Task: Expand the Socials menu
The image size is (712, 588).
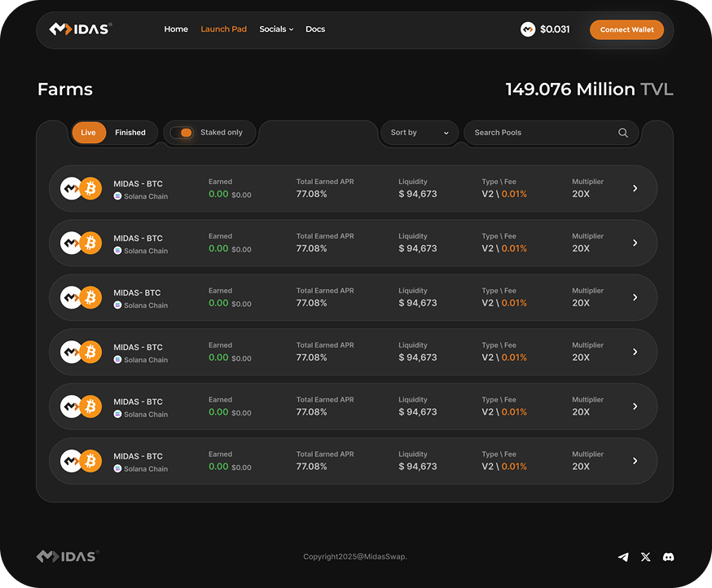Action: (276, 29)
